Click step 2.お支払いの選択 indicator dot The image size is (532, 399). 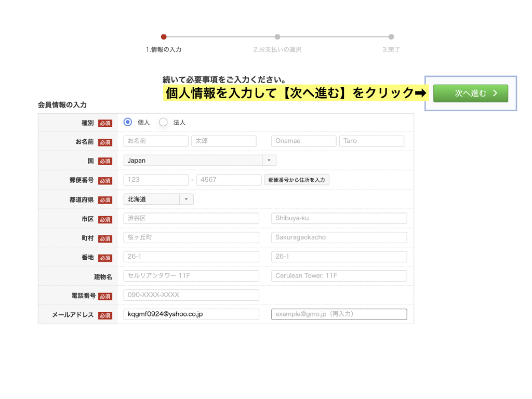click(x=277, y=37)
